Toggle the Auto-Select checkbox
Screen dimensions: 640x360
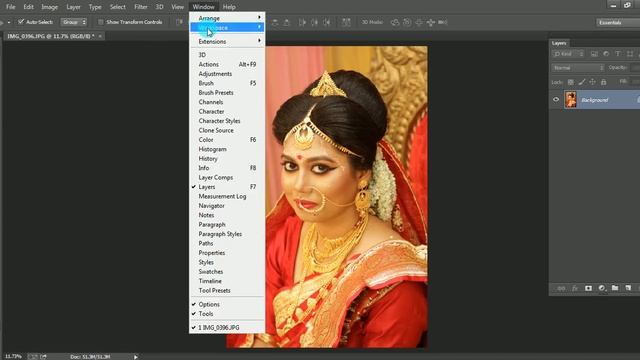pyautogui.click(x=21, y=22)
